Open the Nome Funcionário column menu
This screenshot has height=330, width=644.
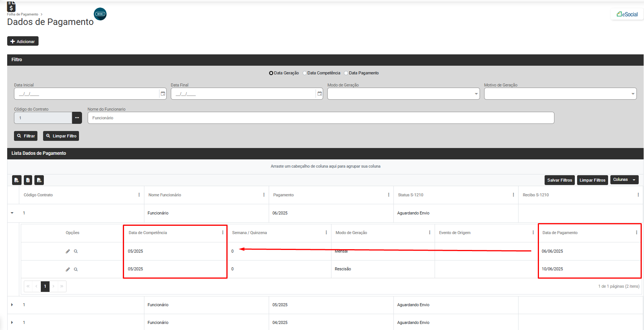pos(264,195)
